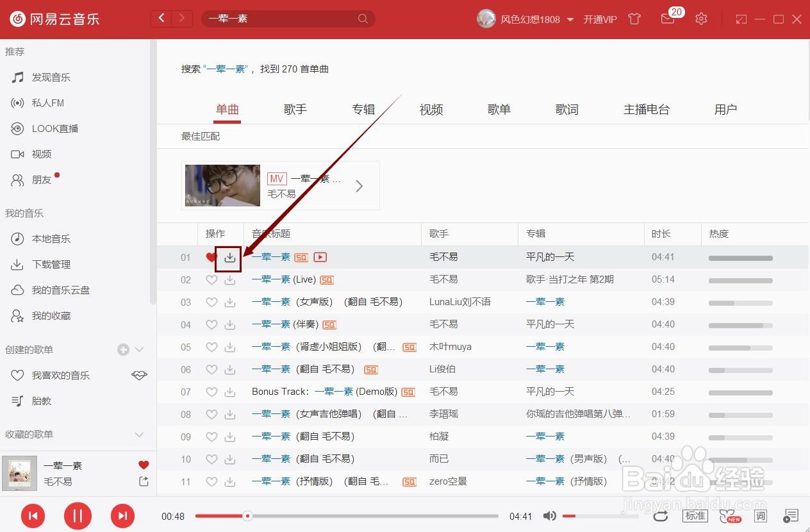
Task: Download song 04 伴奏
Action: [x=229, y=325]
